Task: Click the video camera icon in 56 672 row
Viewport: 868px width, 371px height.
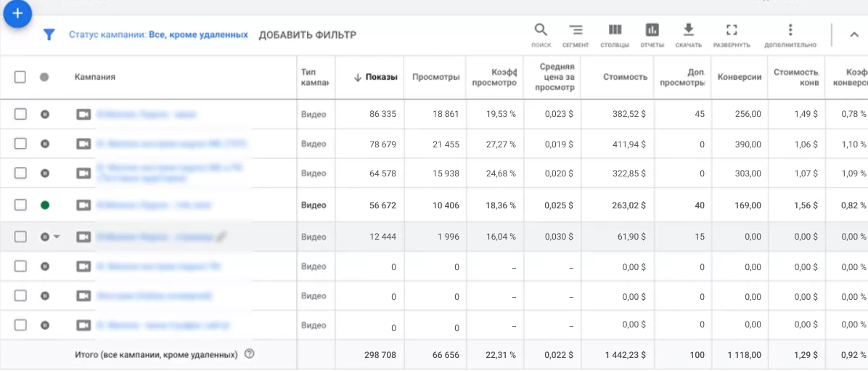Action: [x=83, y=205]
